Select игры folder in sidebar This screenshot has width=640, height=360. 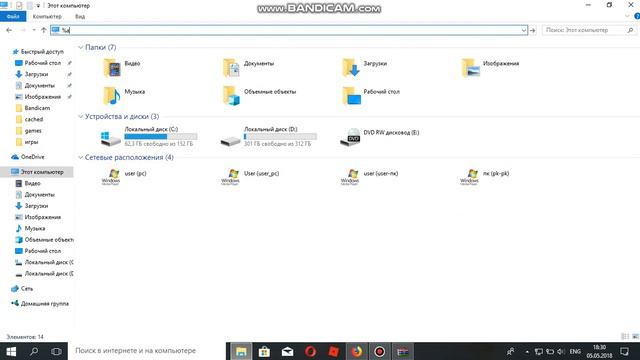click(27, 142)
